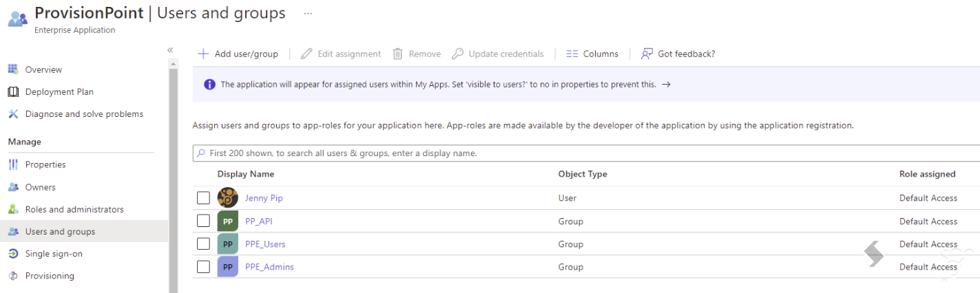Open the Columns chooser
The image size is (980, 293).
click(592, 54)
